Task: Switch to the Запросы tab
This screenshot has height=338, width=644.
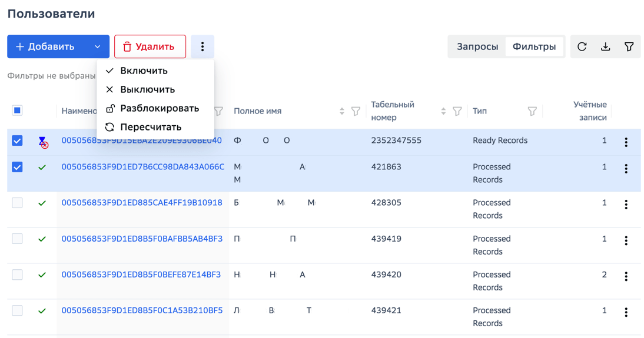Action: click(477, 47)
